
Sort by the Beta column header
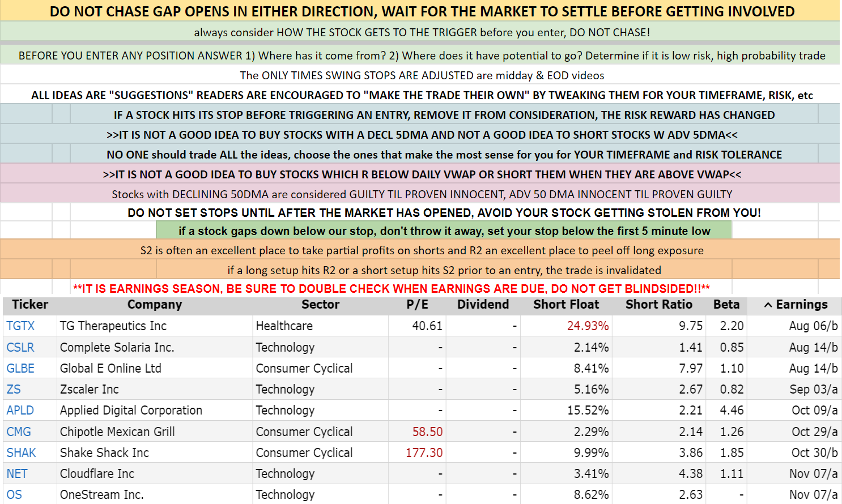[726, 305]
